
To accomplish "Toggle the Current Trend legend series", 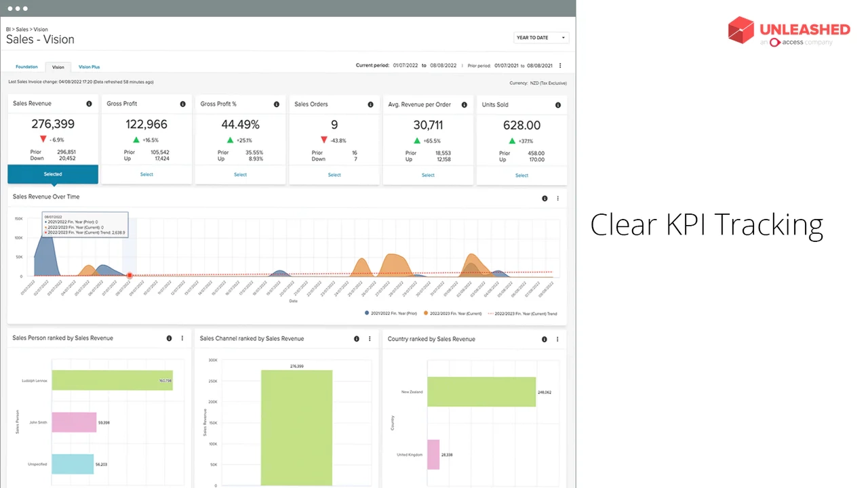I will click(523, 313).
